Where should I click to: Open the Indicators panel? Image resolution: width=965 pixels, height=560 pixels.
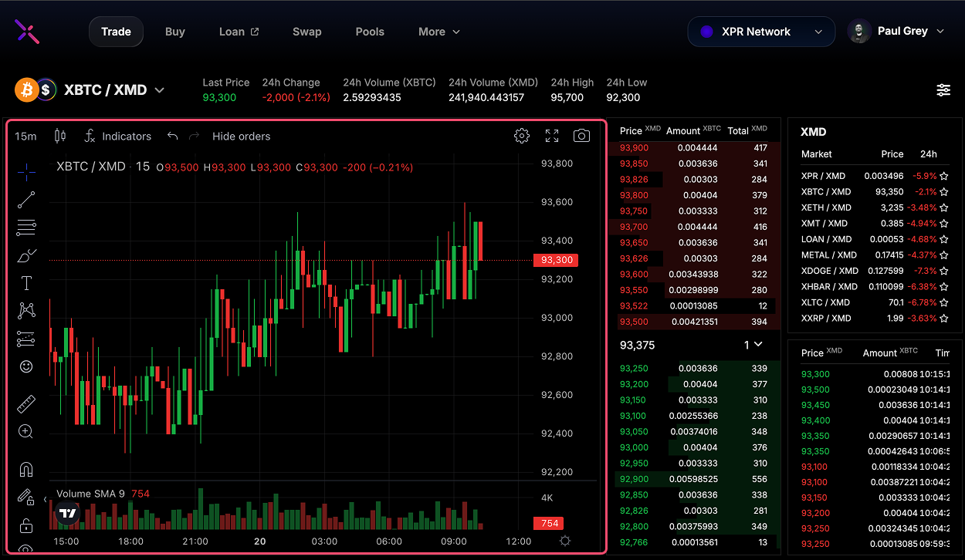118,136
